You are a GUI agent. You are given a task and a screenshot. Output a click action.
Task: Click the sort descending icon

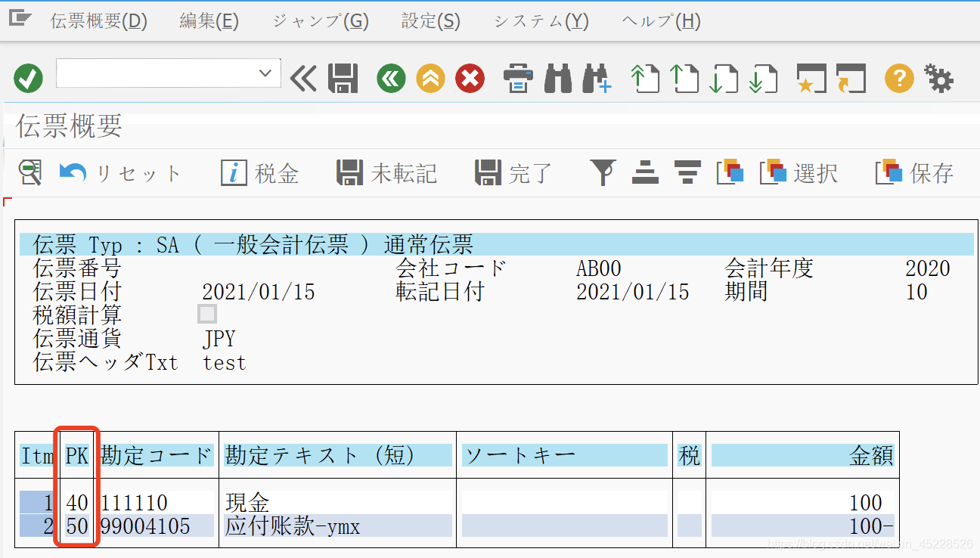pos(687,173)
